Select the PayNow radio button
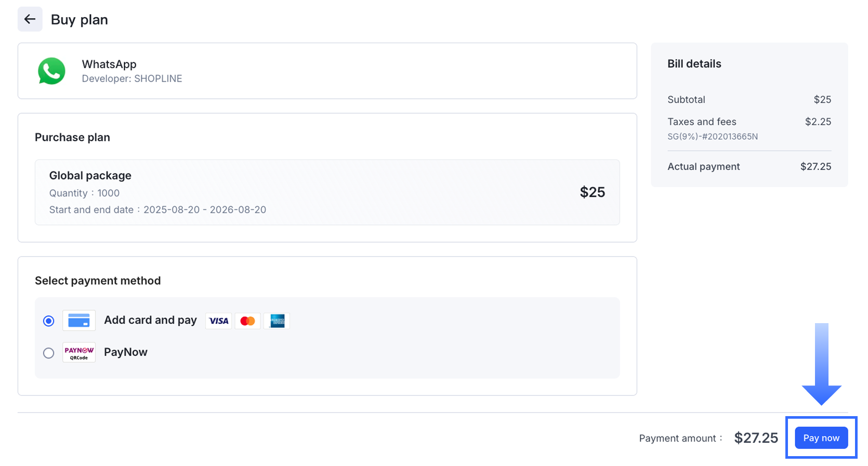Image resolution: width=868 pixels, height=466 pixels. [x=49, y=353]
